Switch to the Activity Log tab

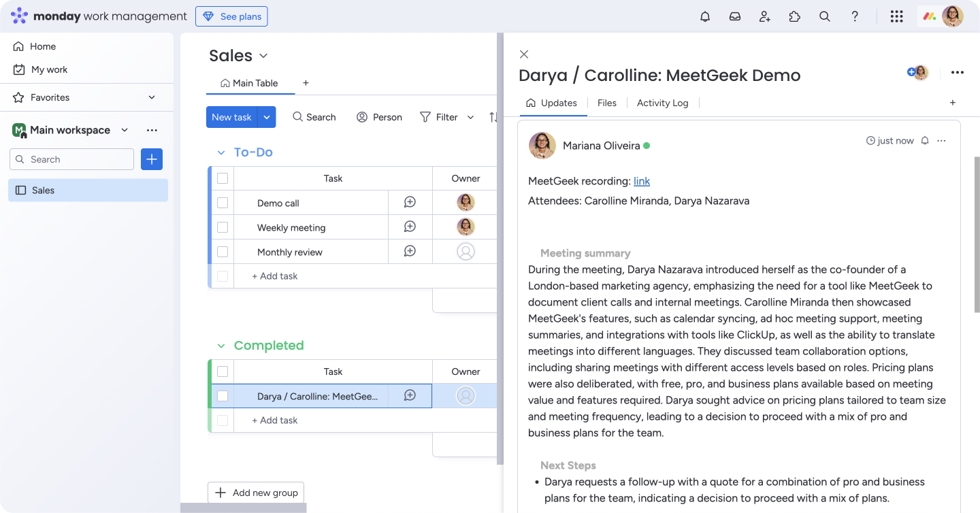click(x=662, y=103)
